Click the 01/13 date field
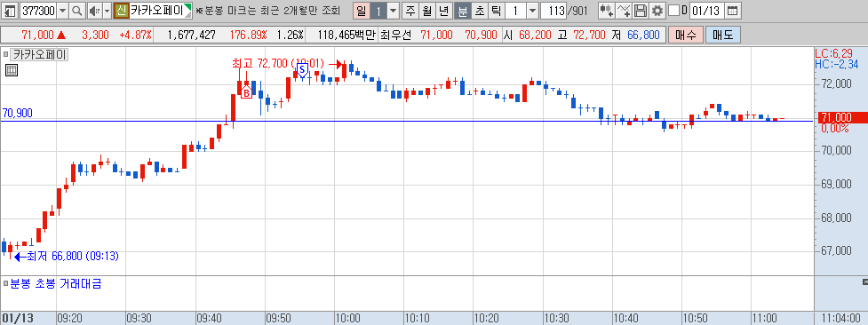 pyautogui.click(x=707, y=11)
